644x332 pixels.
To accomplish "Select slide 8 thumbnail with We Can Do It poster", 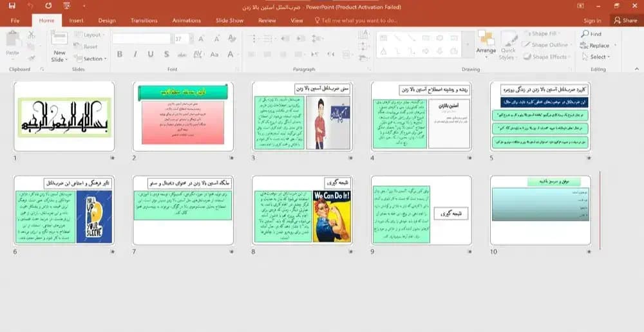I will (302, 210).
